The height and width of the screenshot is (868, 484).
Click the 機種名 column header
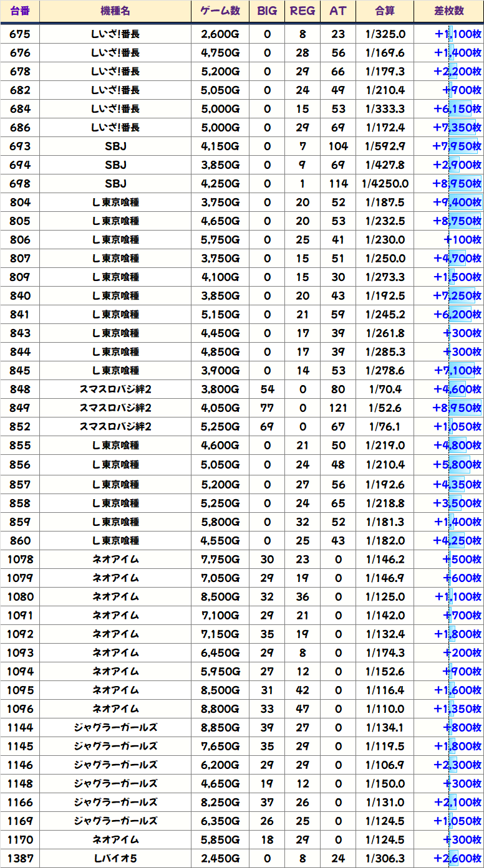(x=115, y=11)
